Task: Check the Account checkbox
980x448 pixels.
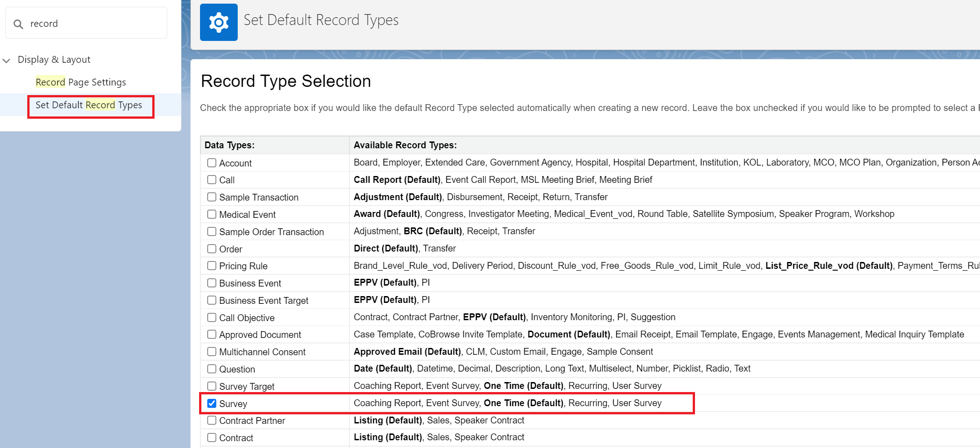Action: (x=212, y=163)
